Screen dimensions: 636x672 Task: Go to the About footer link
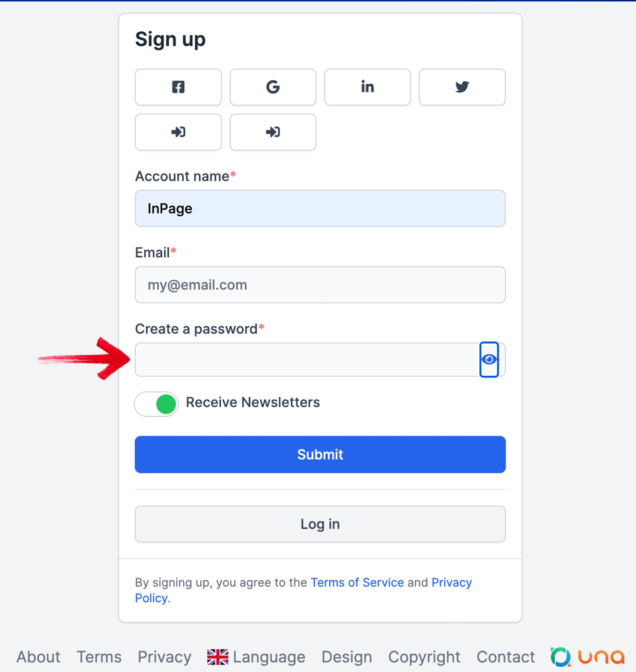[38, 657]
